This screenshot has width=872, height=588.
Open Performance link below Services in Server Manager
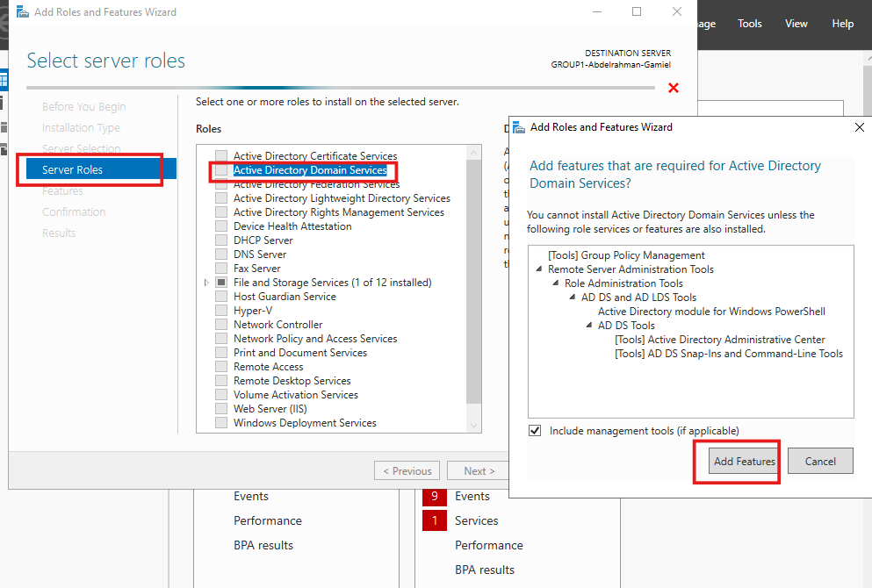pyautogui.click(x=489, y=545)
